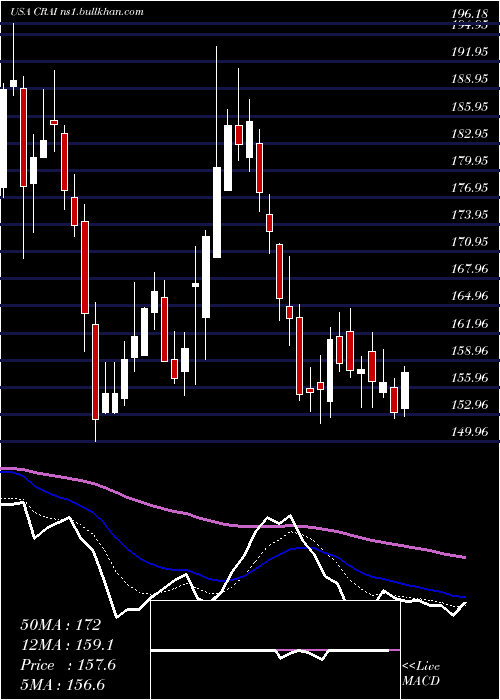Click the 149.96 price axis label

pos(469,432)
